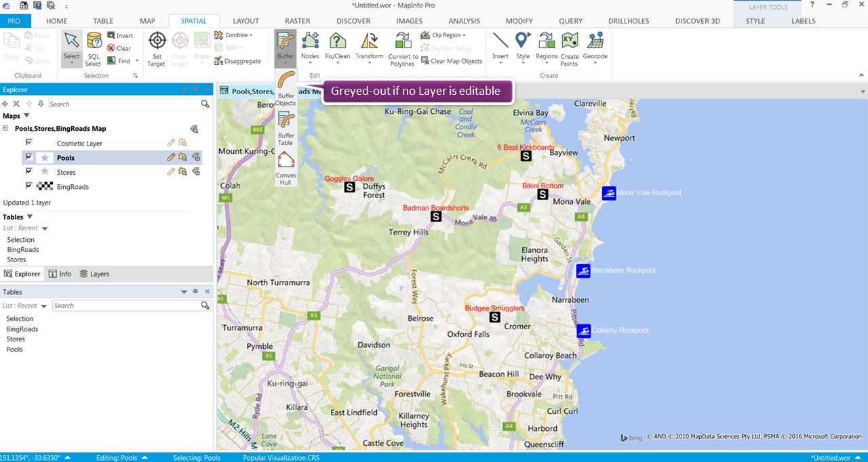The height and width of the screenshot is (462, 868).
Task: Select Pools in the Tables panel list
Action: [x=14, y=350]
